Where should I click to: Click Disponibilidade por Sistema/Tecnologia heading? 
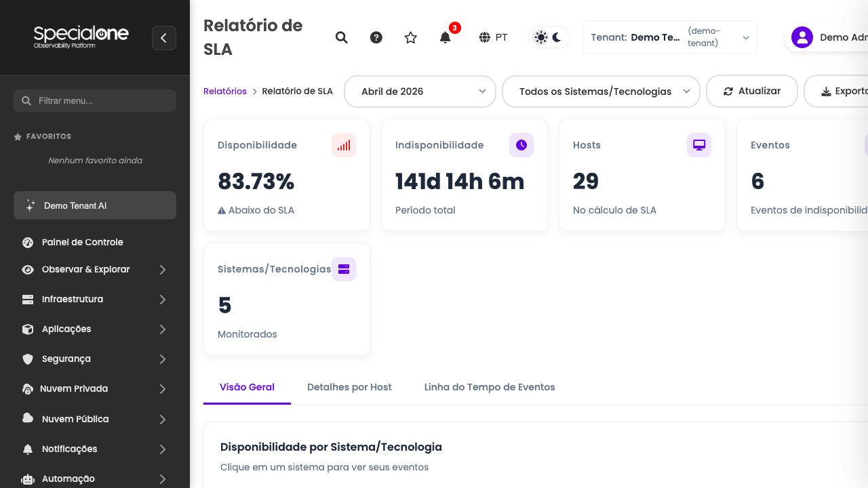[x=331, y=447]
